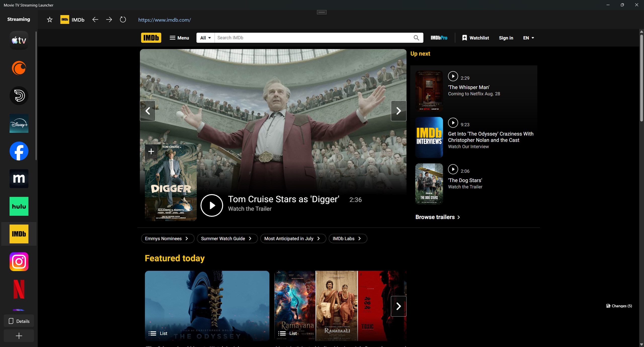
Task: Add a new streaming service with plus button
Action: pos(19,336)
